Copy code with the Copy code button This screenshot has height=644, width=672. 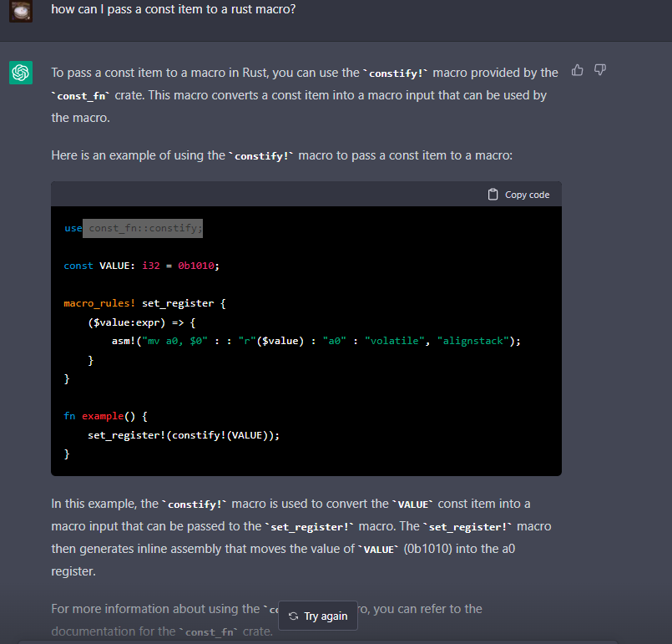(518, 195)
